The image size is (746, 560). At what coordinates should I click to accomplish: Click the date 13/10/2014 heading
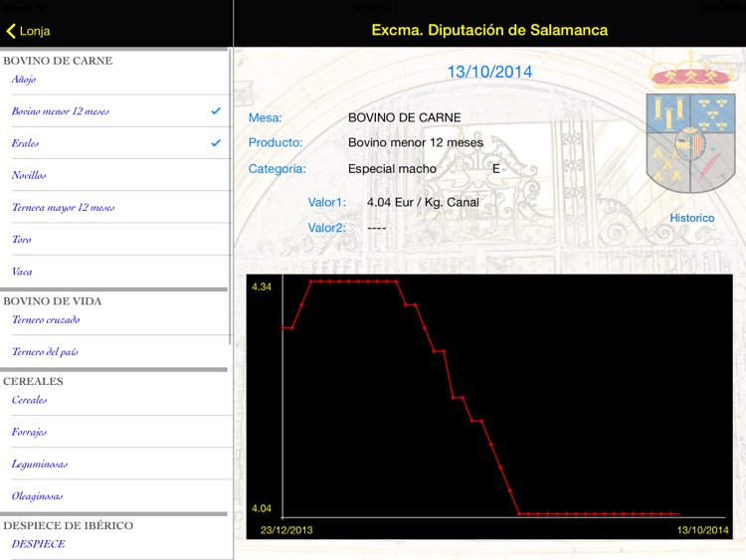489,72
